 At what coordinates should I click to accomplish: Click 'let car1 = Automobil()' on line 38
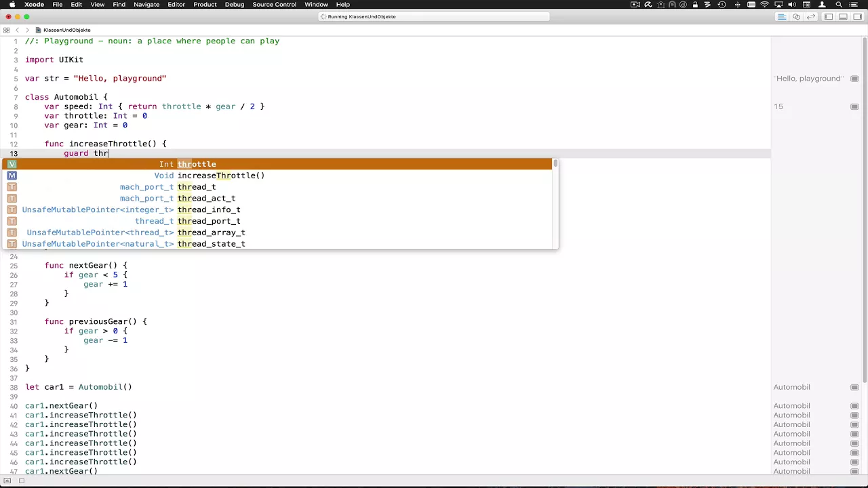click(79, 387)
